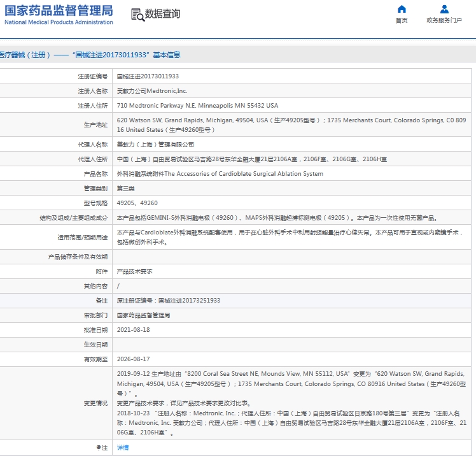
Task: Click agent address starting 中国（上海）自由贸易试验区
Action: 252,159
